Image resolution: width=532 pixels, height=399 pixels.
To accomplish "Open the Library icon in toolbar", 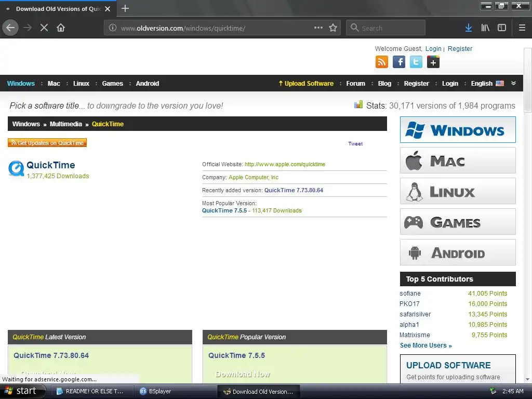I will click(x=485, y=28).
